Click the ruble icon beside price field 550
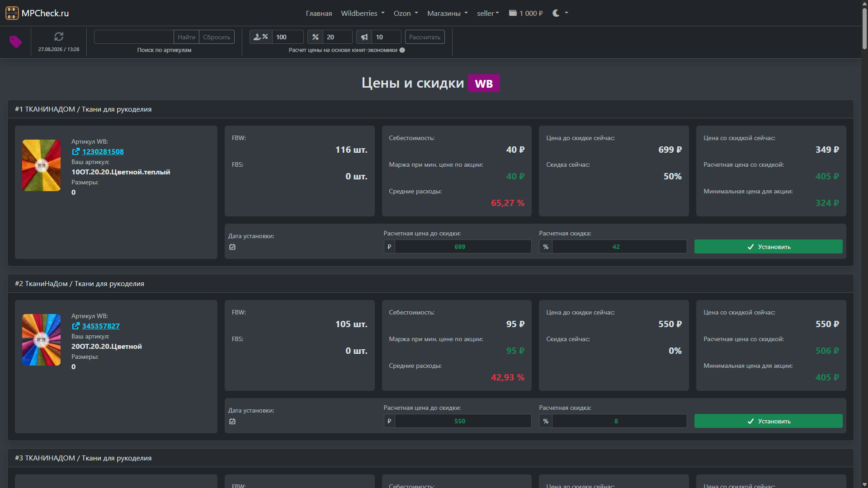 tap(389, 421)
